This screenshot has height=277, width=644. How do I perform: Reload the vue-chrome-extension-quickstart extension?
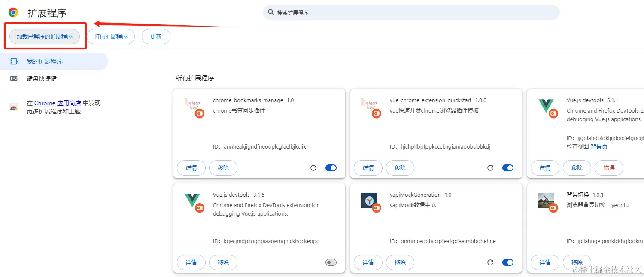point(490,168)
